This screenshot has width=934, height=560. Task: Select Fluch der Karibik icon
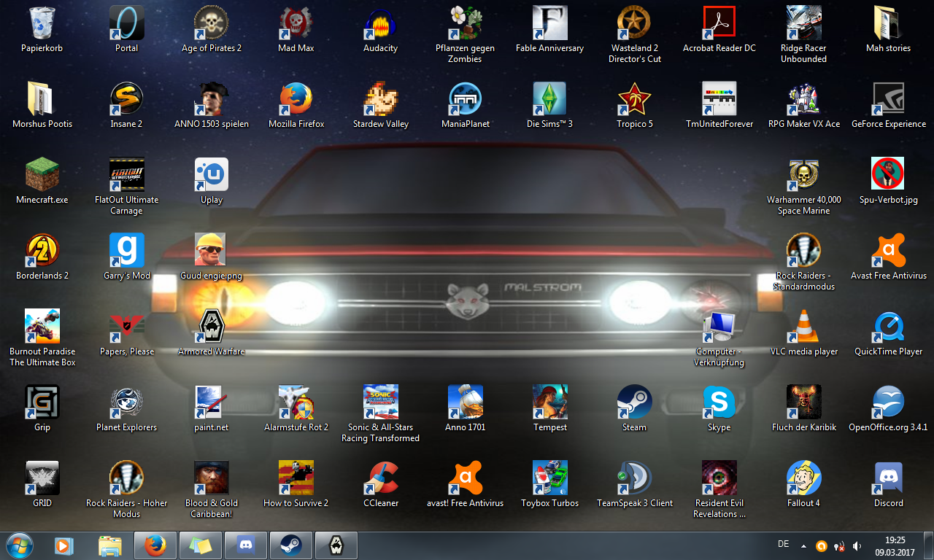804,402
